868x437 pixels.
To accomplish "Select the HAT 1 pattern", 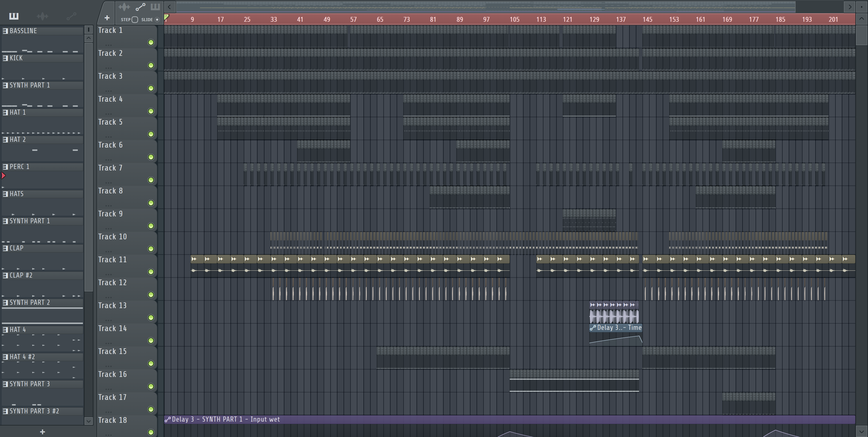I will pos(43,112).
